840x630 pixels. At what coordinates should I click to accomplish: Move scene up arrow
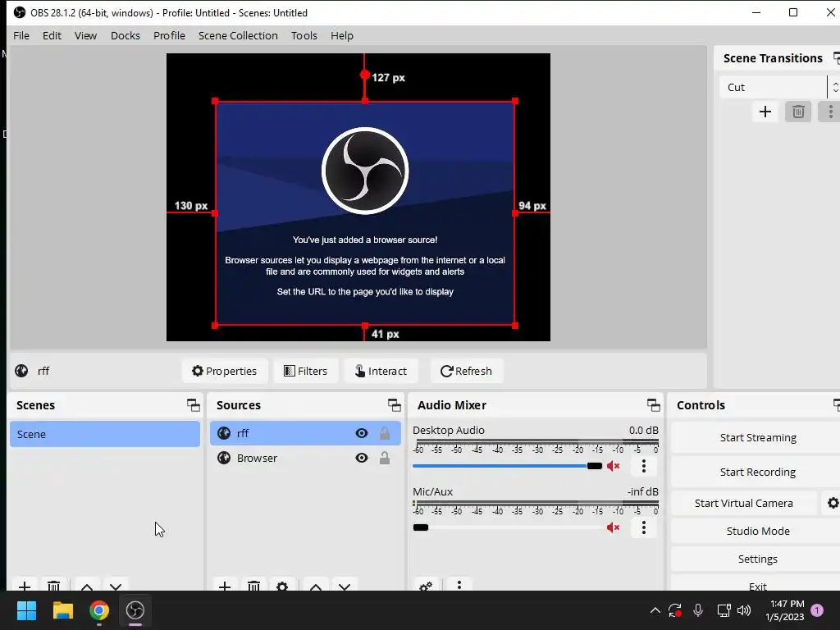click(x=87, y=586)
